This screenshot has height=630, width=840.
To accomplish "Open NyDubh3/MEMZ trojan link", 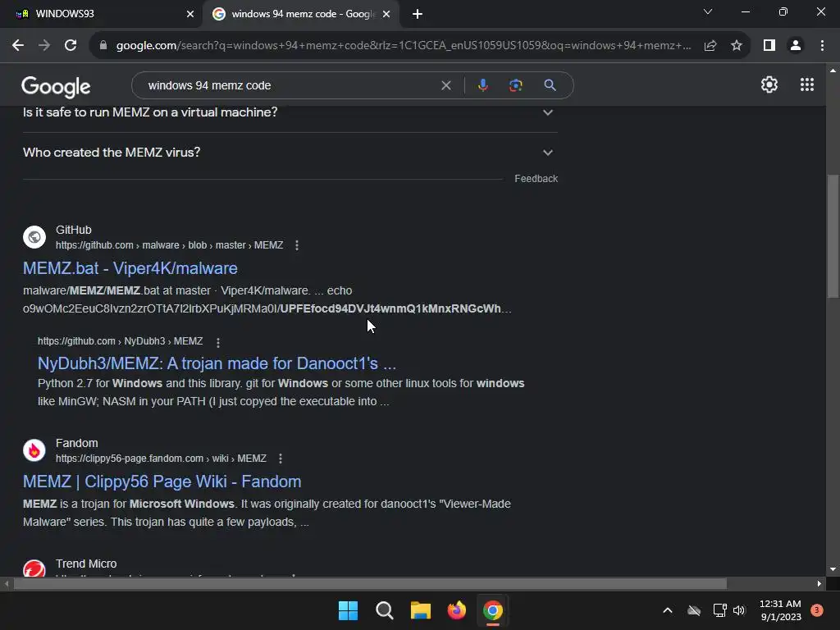I will (x=217, y=363).
